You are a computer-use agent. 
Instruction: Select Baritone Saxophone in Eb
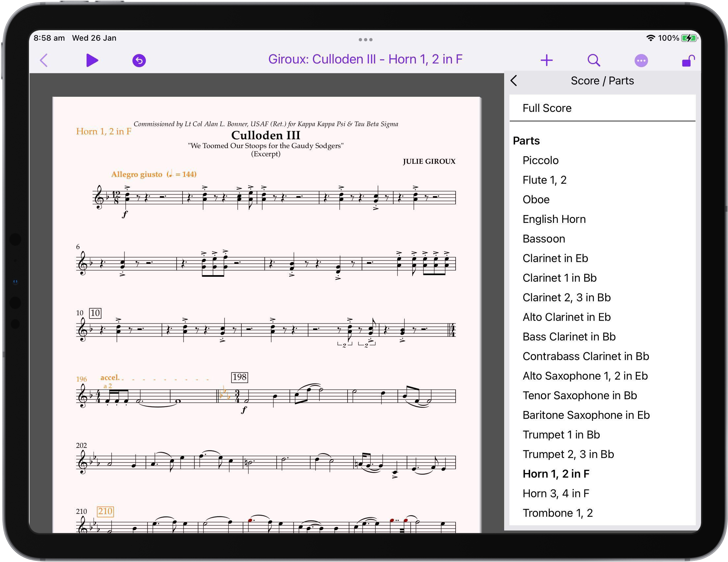(602, 415)
